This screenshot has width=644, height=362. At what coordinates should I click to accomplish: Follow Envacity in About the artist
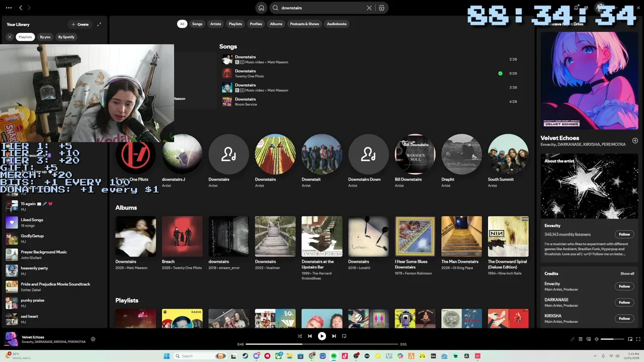(x=624, y=234)
